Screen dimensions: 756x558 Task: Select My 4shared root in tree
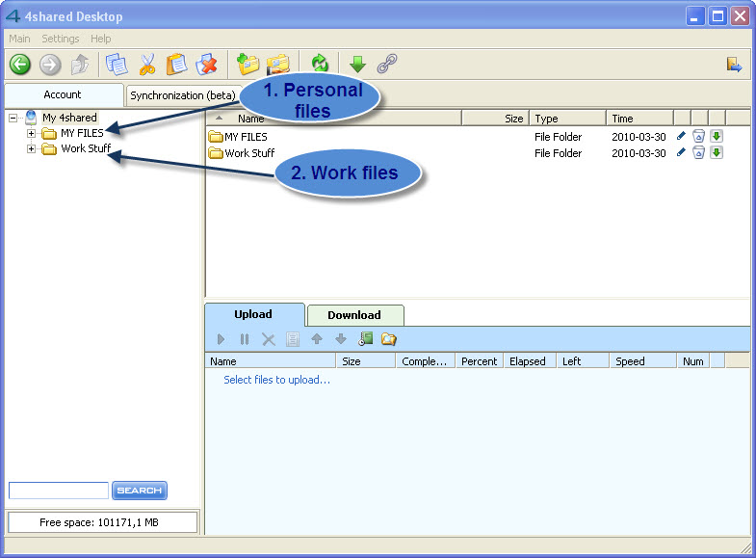[x=69, y=118]
